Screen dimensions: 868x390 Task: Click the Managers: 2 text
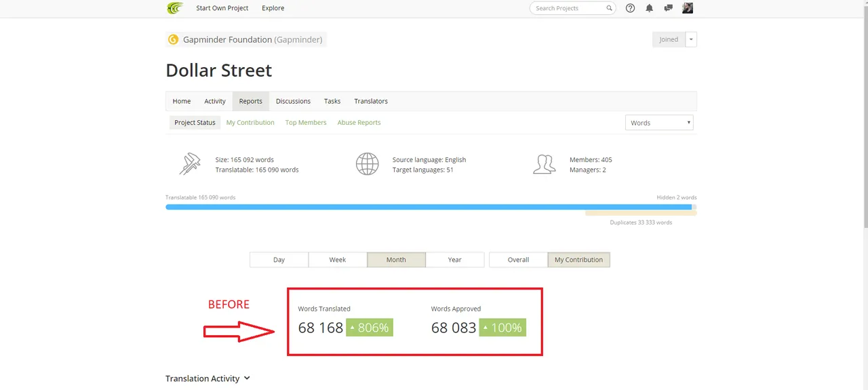point(588,170)
